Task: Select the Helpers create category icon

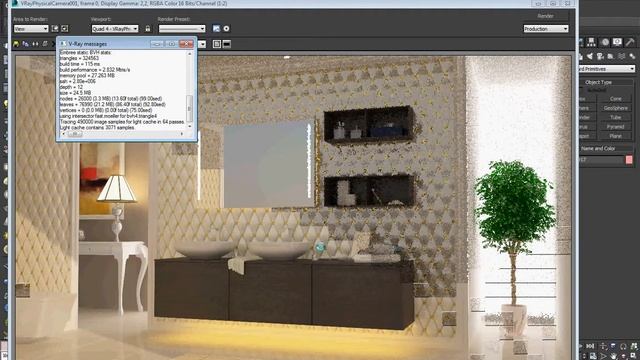Action: (x=611, y=56)
